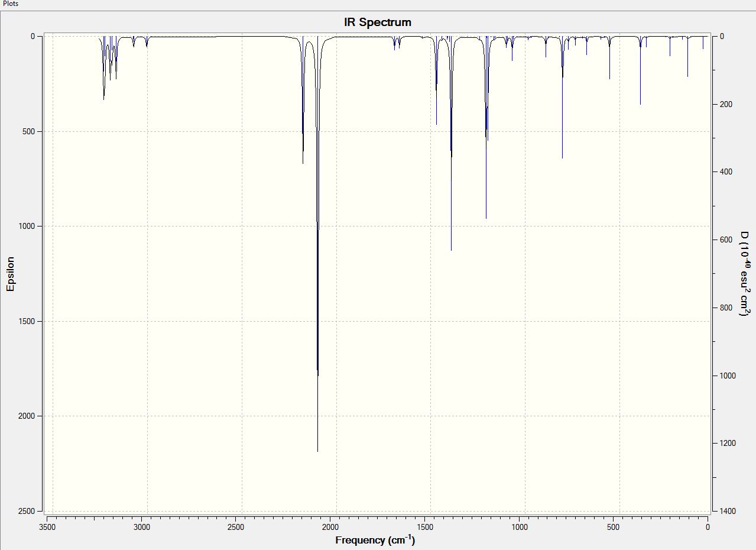
Task: Click the IR Spectrum plot title
Action: (x=378, y=22)
